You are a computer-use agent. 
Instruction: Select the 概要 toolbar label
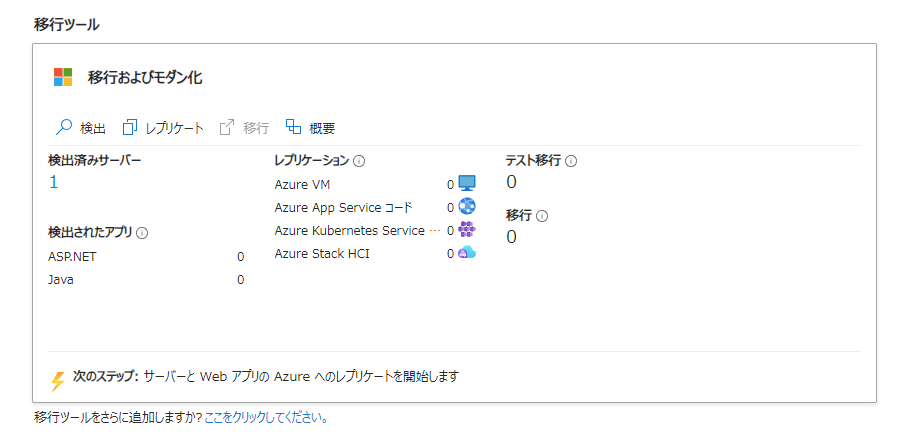coord(322,128)
